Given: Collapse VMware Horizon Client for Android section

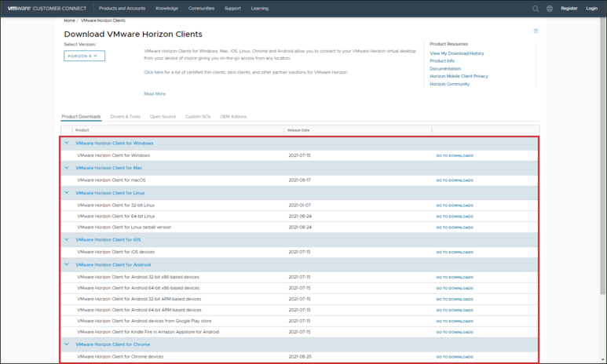Looking at the screenshot, I should [67, 264].
